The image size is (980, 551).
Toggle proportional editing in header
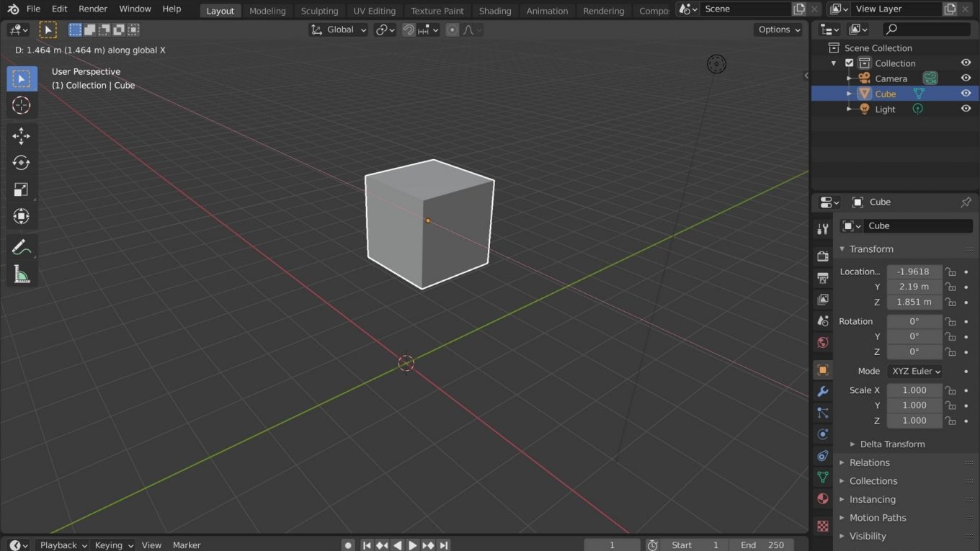tap(453, 30)
